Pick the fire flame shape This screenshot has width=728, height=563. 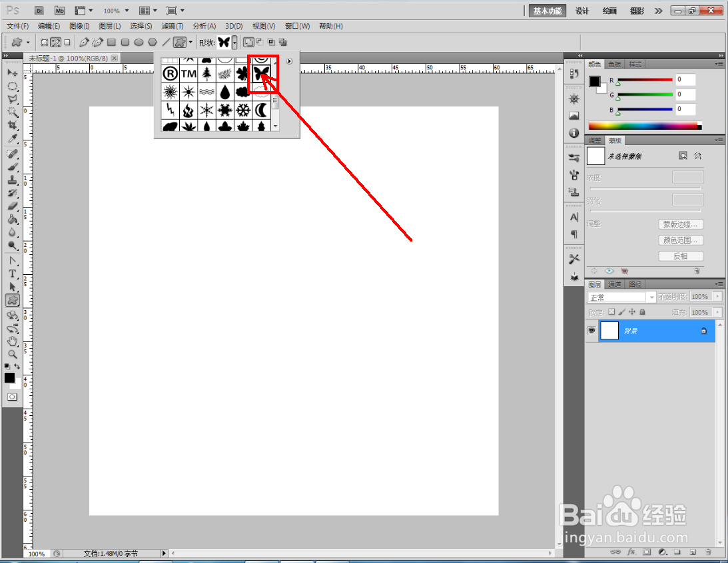188,110
